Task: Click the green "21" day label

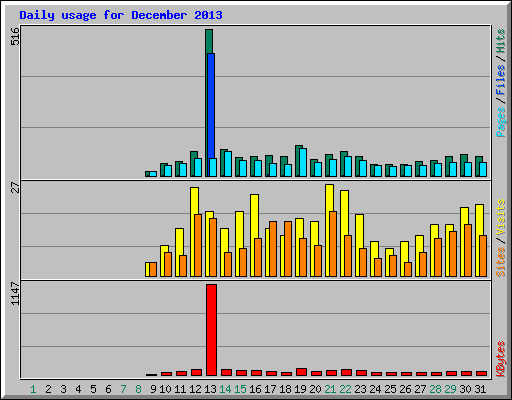Action: click(x=330, y=389)
